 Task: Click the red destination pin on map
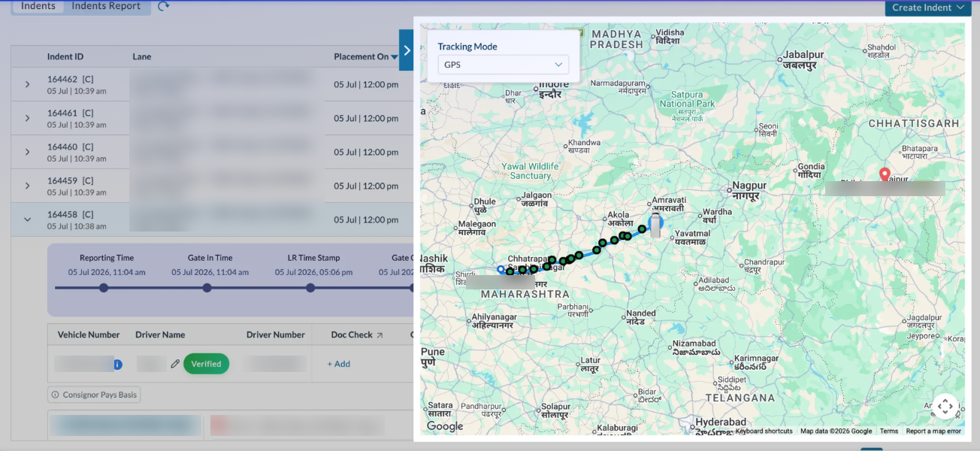point(885,174)
